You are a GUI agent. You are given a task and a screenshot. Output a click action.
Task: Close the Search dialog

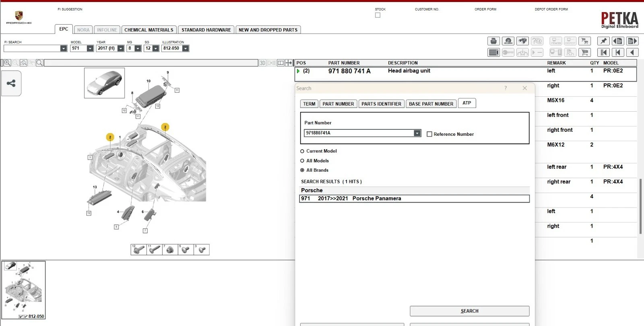(524, 88)
